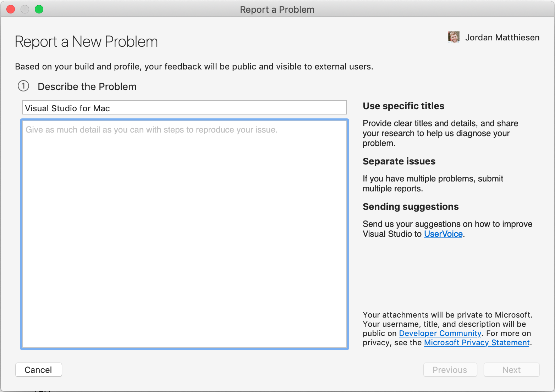This screenshot has height=392, width=555.
Task: Click the 'Describe the Problem' step heading
Action: 87,86
